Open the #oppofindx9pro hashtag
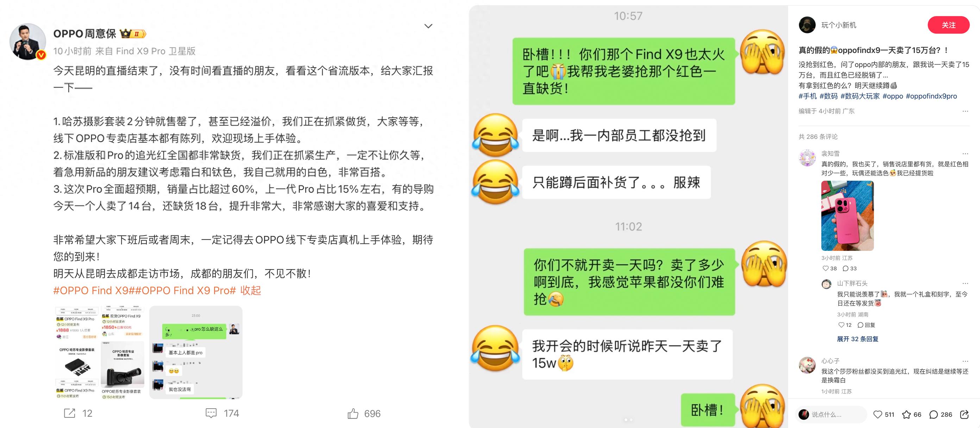 click(931, 96)
